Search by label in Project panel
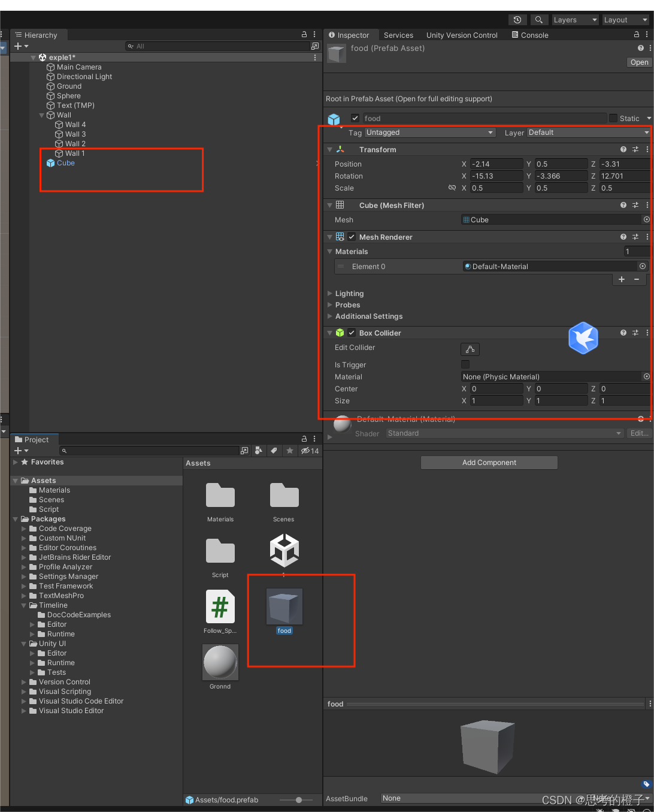654x812 pixels. tap(274, 451)
